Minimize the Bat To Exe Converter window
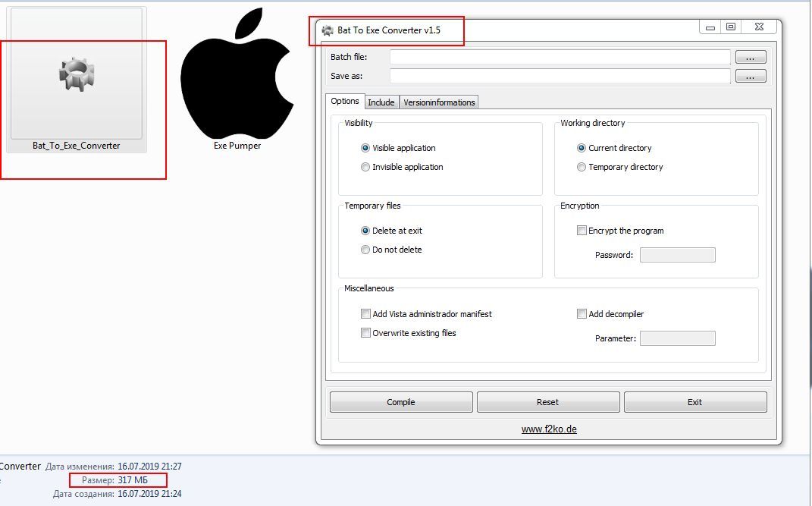Viewport: 812px width, 506px height. (710, 27)
